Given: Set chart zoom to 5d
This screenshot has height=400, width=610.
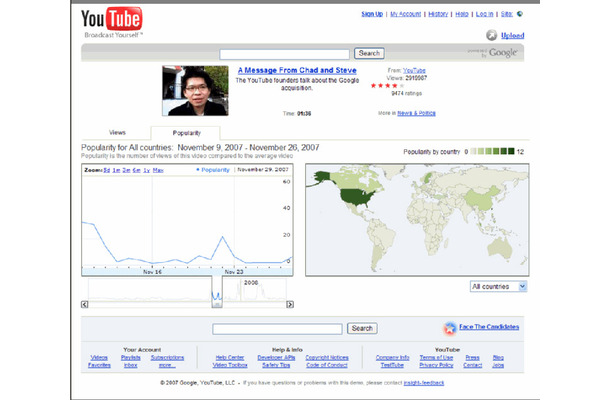Looking at the screenshot, I should coord(107,170).
